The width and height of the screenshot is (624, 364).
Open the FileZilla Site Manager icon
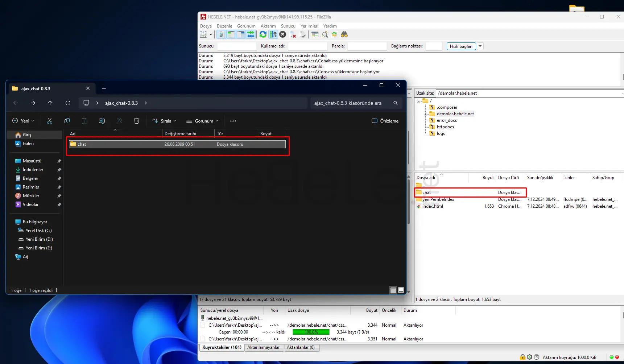click(203, 34)
